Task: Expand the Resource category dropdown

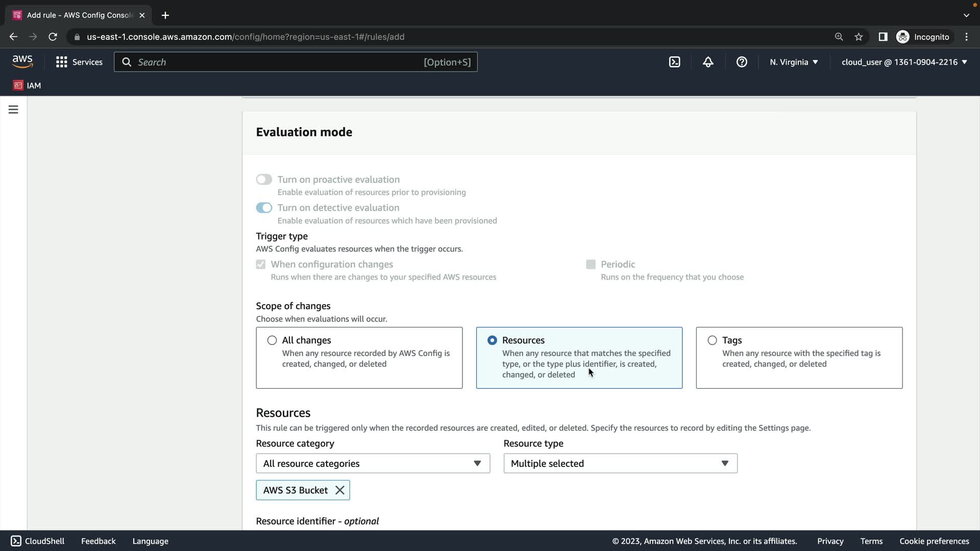Action: pos(373,463)
